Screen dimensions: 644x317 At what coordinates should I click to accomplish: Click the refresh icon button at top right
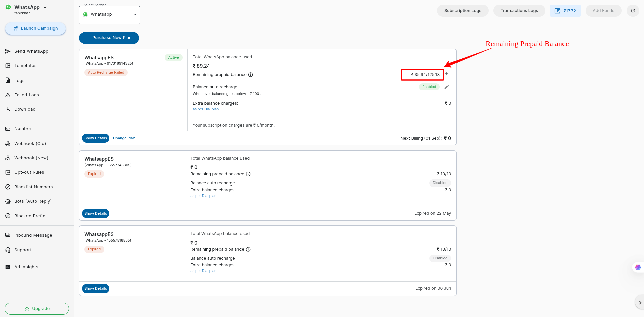[633, 11]
